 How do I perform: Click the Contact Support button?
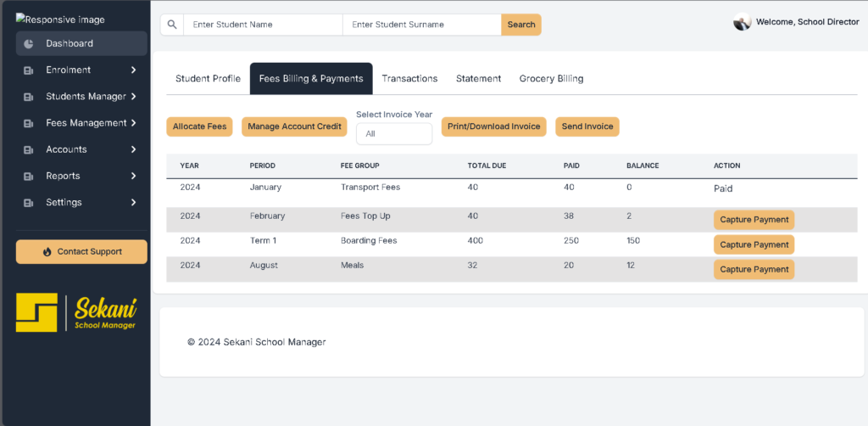click(81, 251)
